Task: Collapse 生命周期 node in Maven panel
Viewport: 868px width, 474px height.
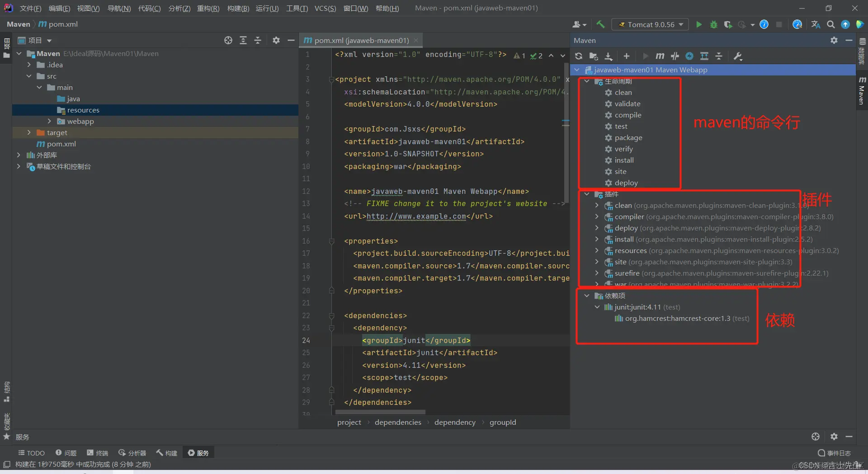Action: tap(587, 81)
